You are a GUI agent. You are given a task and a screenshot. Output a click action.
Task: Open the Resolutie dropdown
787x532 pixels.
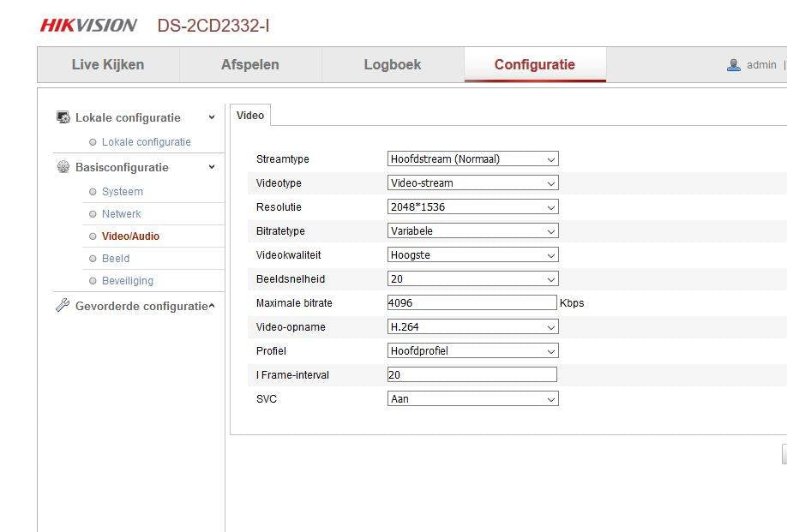coord(472,207)
